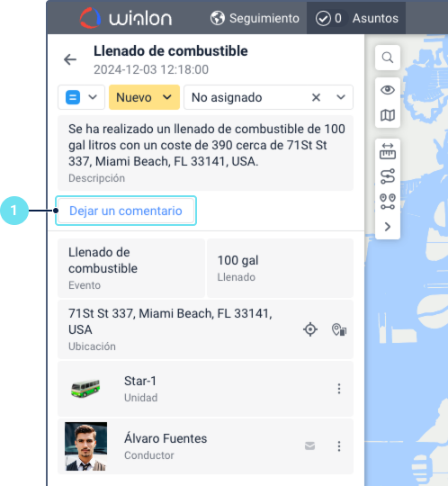Image resolution: width=448 pixels, height=486 pixels.
Task: Expand the No asignado assignee dropdown
Action: pos(341,97)
